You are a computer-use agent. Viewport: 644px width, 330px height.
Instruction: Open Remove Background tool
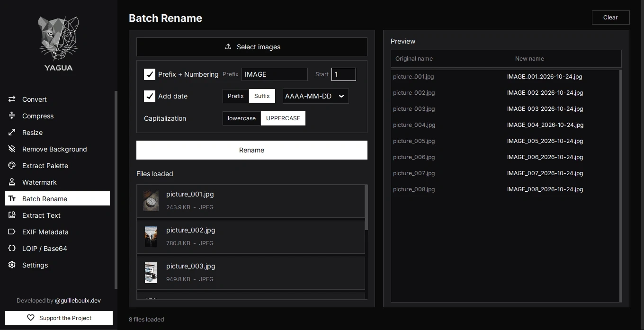(x=57, y=149)
